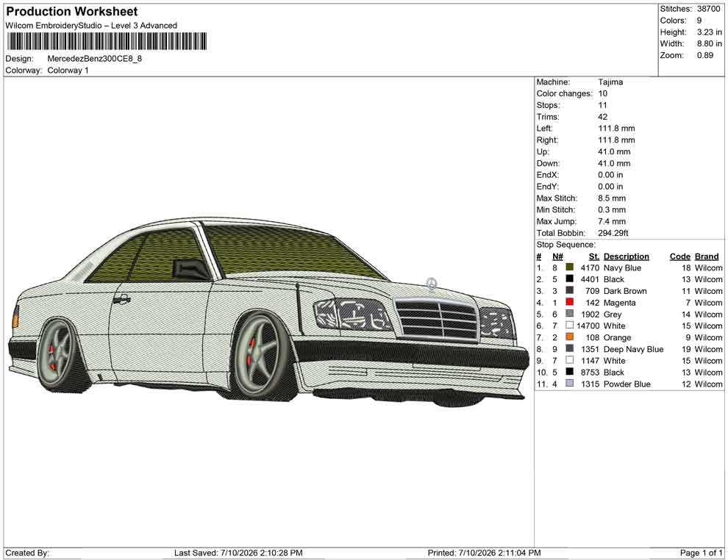
Task: Click the Total Bobbin value '294.29ft'
Action: 613,233
